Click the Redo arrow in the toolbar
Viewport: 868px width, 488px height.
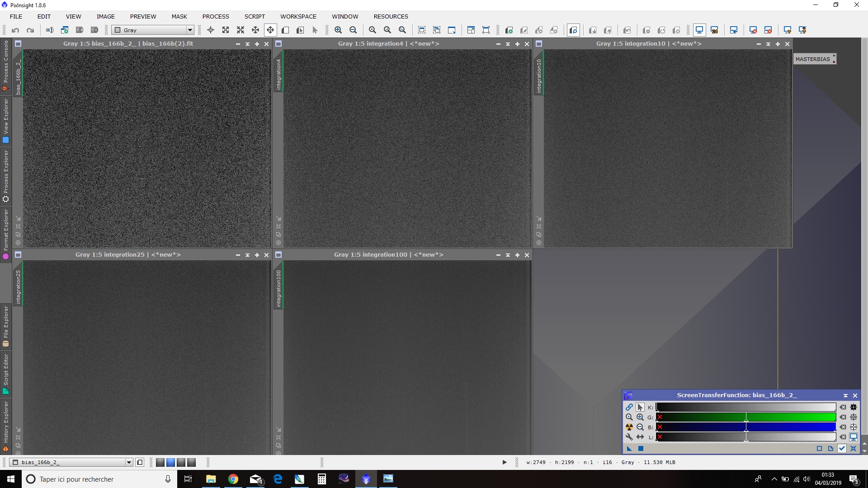pyautogui.click(x=30, y=30)
